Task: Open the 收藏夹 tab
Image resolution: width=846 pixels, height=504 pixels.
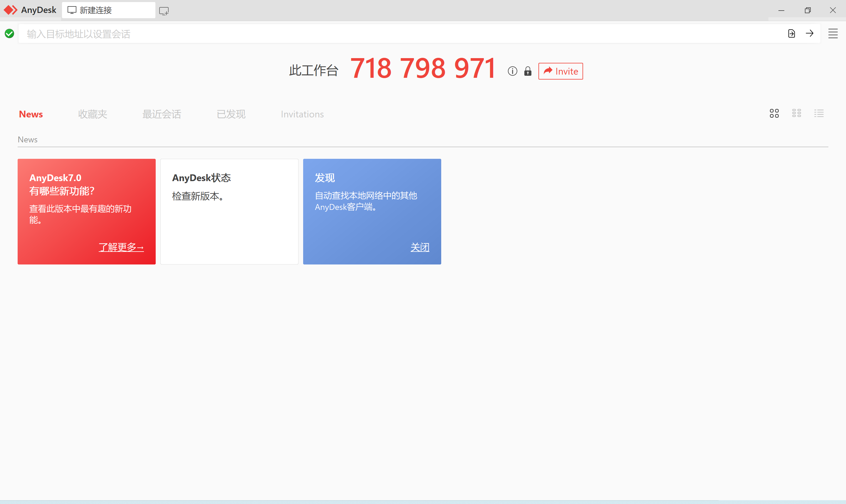Action: (x=93, y=114)
